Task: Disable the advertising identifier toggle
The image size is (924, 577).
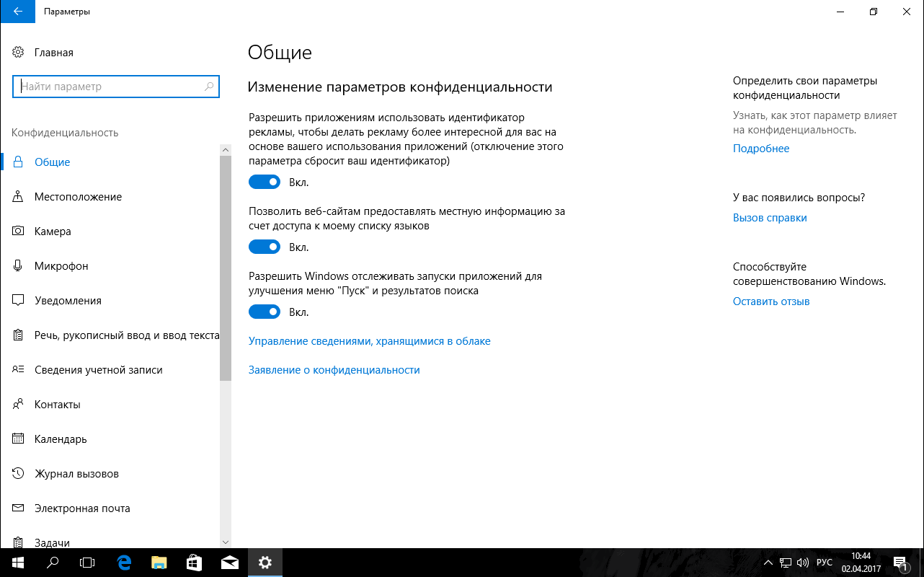Action: click(x=265, y=182)
